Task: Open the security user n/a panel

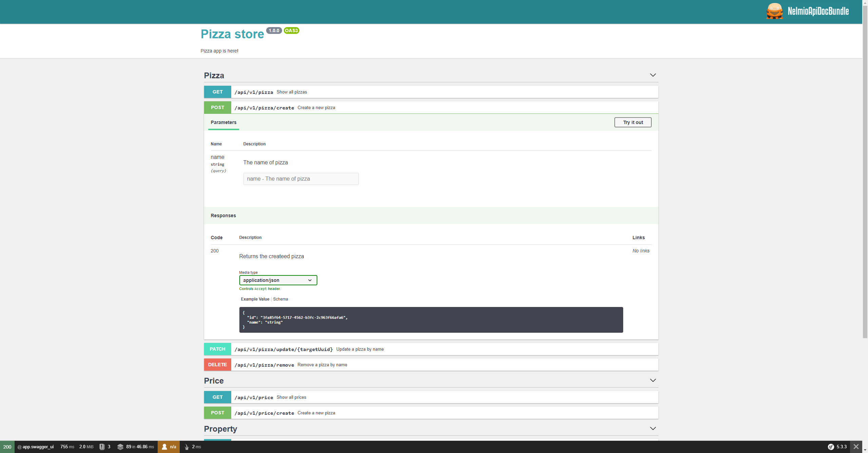Action: [x=169, y=447]
